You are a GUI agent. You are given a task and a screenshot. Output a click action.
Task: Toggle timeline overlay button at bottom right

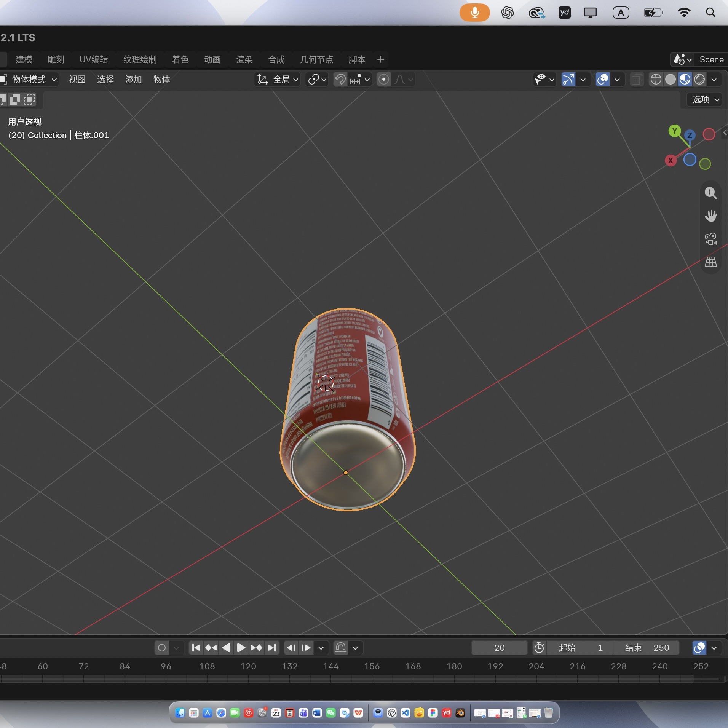(699, 648)
